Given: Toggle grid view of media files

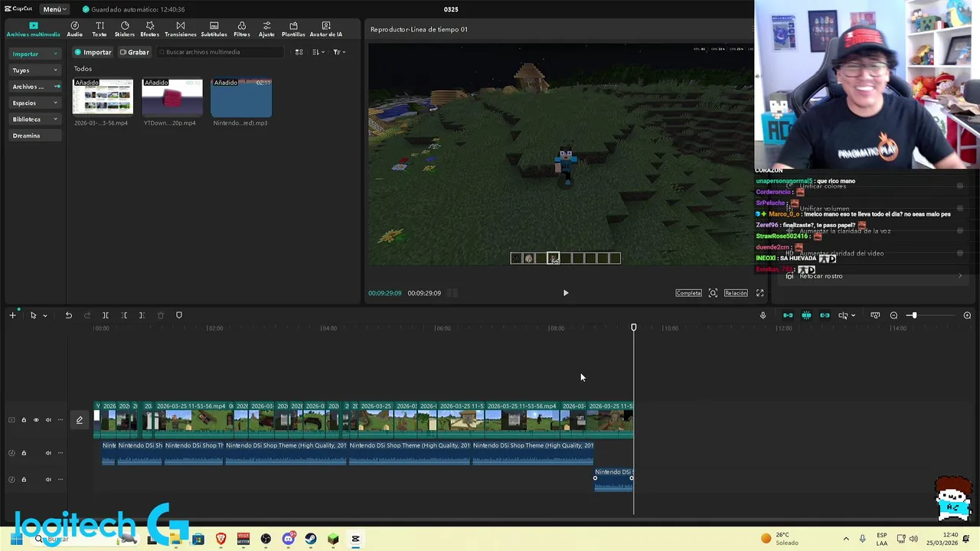Looking at the screenshot, I should coord(299,52).
